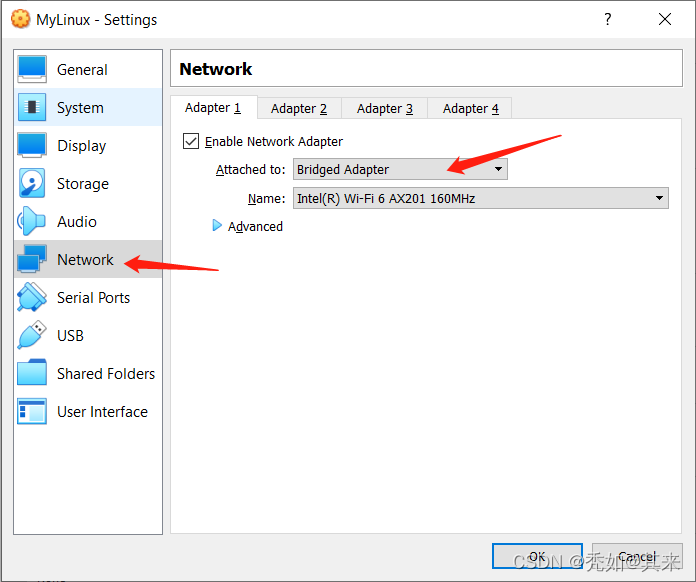Click the Enable Network Adapter label

click(x=274, y=142)
